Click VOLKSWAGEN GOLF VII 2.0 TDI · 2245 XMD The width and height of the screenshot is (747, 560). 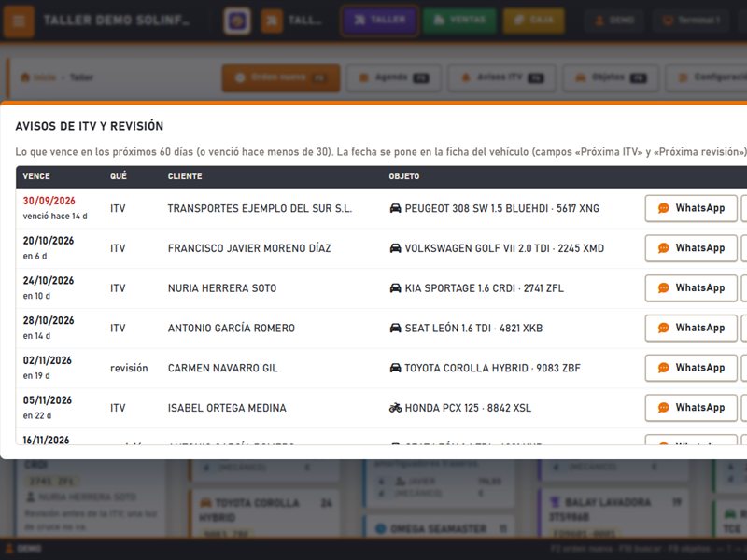[504, 248]
